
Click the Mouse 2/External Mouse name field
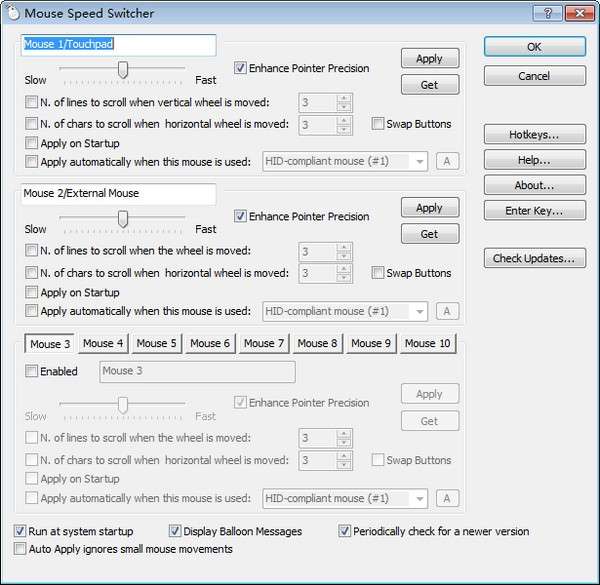tap(119, 194)
